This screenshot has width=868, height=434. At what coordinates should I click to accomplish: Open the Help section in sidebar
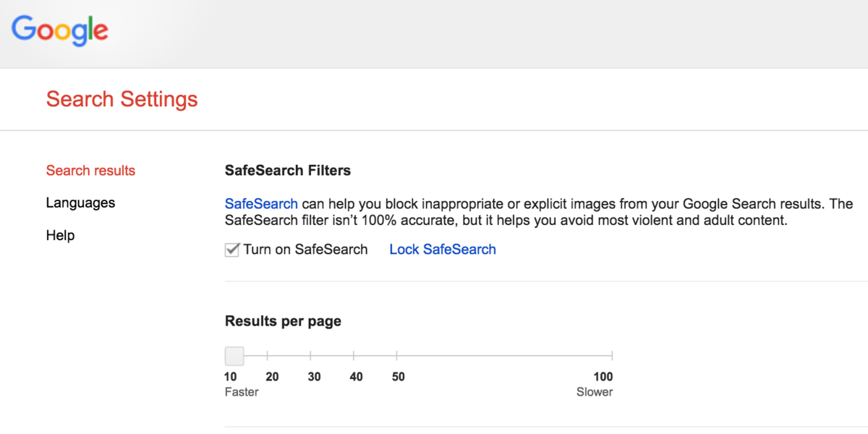pos(60,236)
